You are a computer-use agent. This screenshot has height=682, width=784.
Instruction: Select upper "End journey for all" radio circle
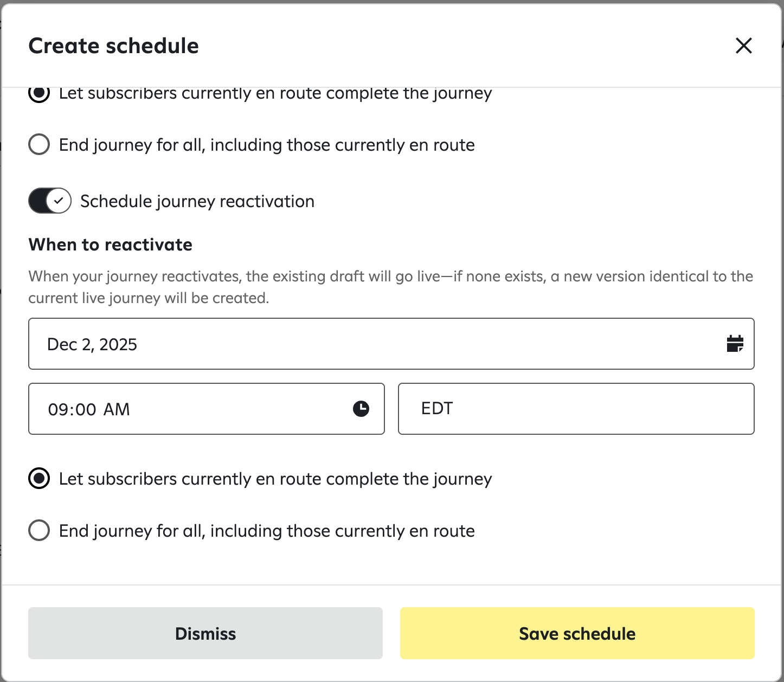(39, 145)
